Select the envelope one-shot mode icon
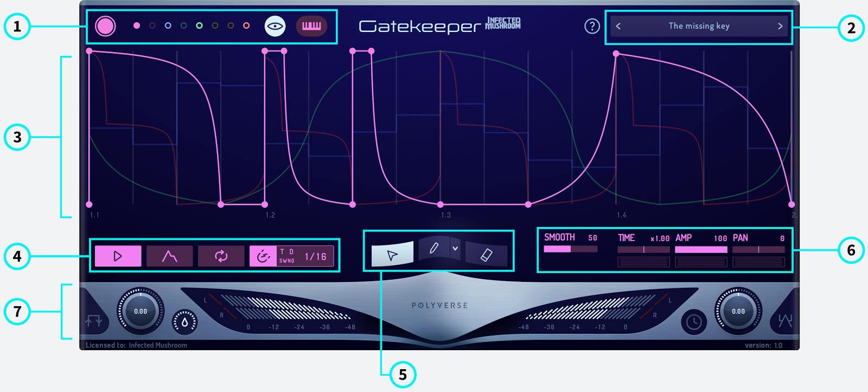Viewport: 868px width, 392px height. (169, 256)
